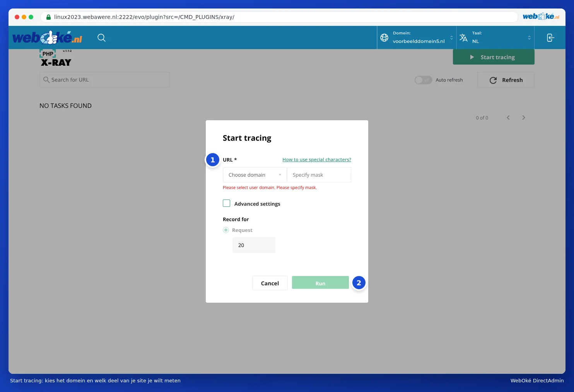Click the Record for label
Screen dimensions: 574x392
tap(236, 219)
